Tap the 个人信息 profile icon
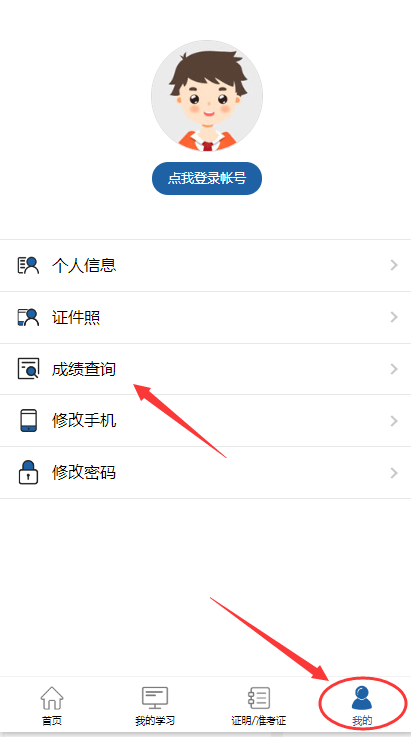The width and height of the screenshot is (411, 737). (x=28, y=266)
